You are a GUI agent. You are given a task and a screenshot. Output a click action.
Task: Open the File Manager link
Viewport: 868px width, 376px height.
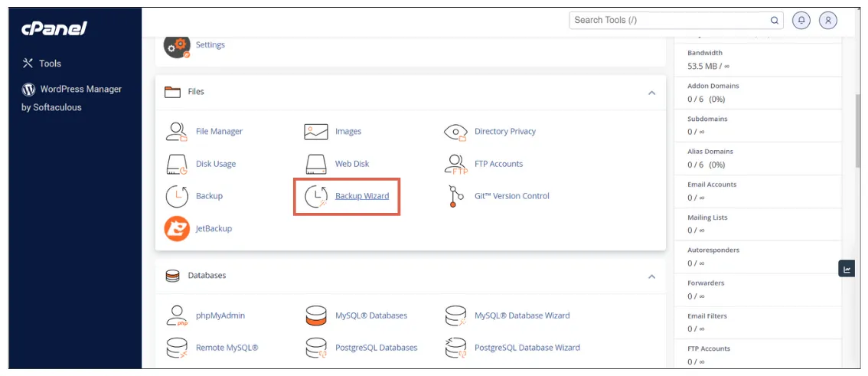click(x=219, y=132)
